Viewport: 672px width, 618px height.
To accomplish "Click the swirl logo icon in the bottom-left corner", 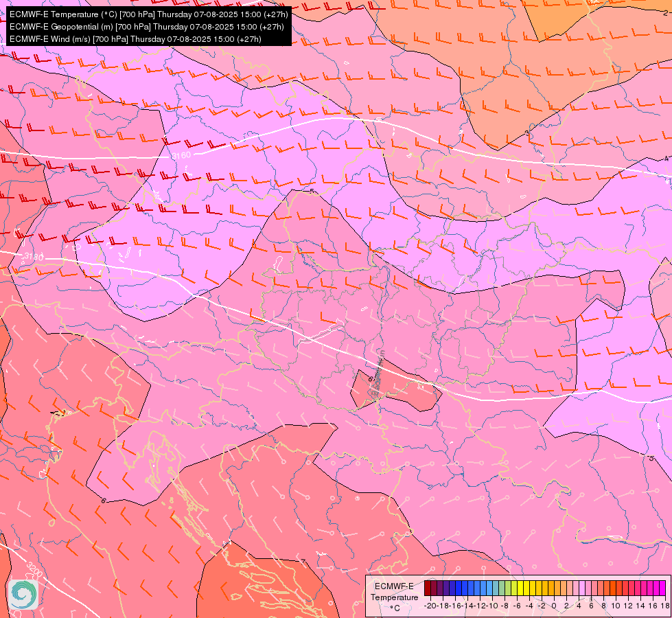I will coord(23,595).
